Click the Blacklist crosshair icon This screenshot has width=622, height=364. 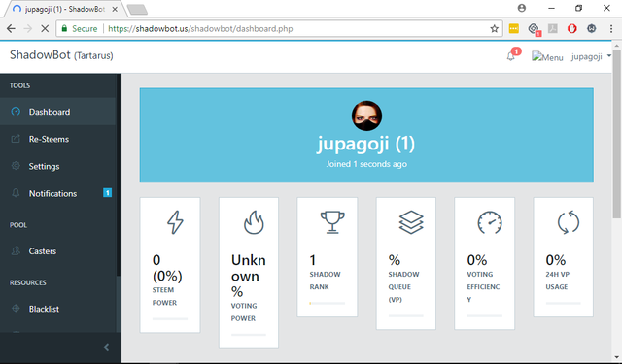tap(16, 308)
